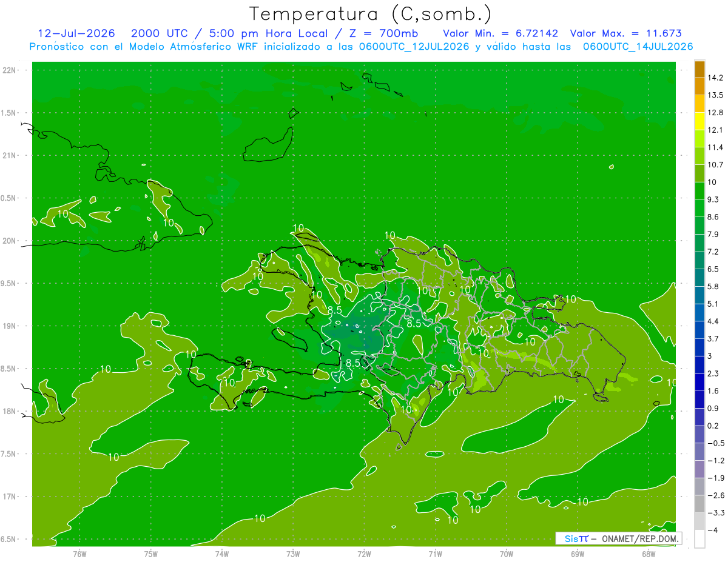Select the '12-Jul-2026' date text

tap(76, 33)
